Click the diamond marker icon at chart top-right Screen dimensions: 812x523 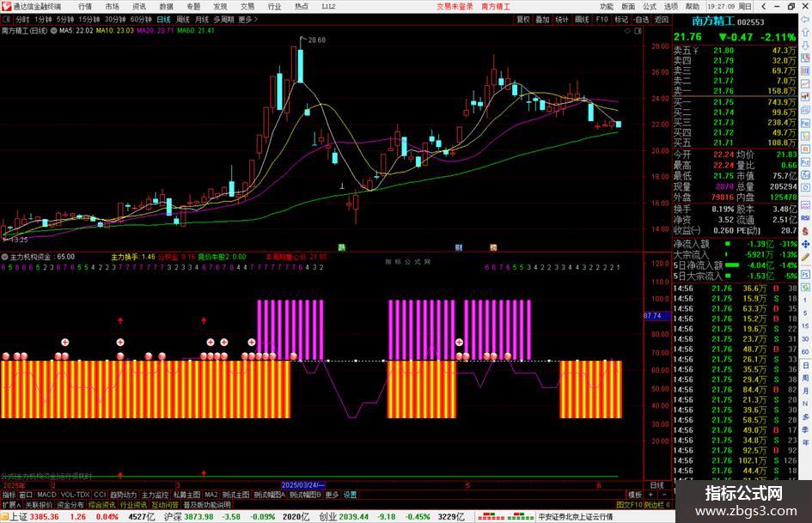627,31
